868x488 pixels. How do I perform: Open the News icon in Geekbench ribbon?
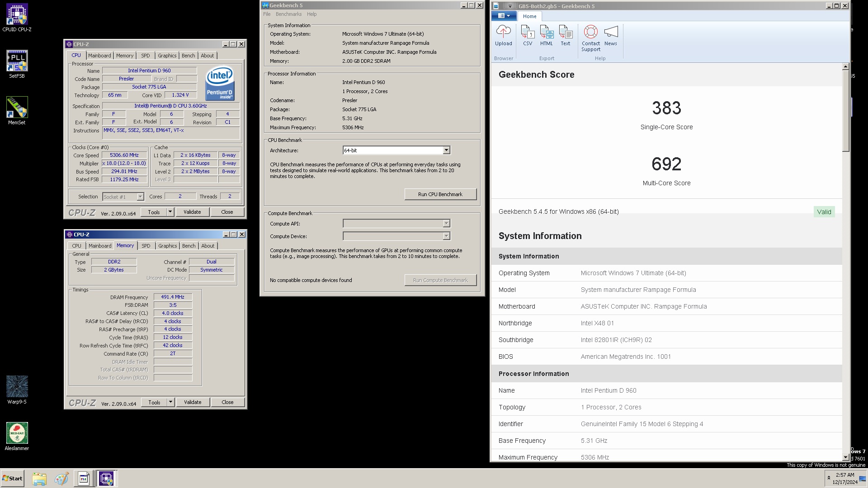611,36
